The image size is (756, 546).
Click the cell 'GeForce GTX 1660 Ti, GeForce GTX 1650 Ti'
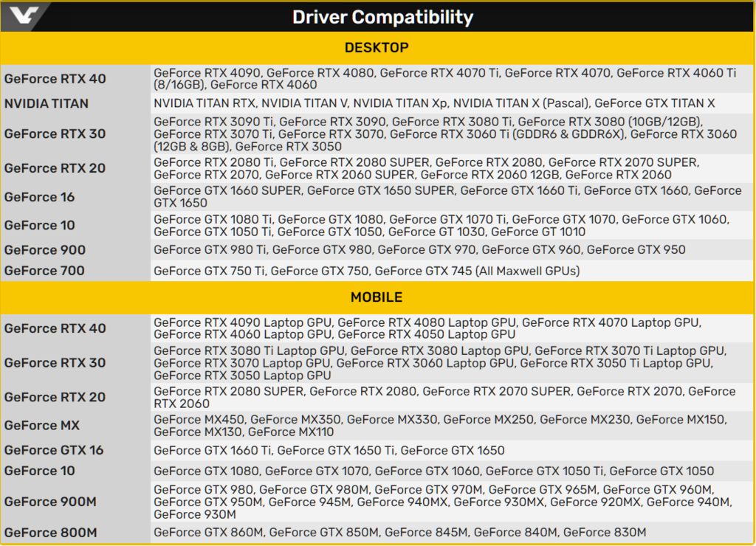coord(452,450)
